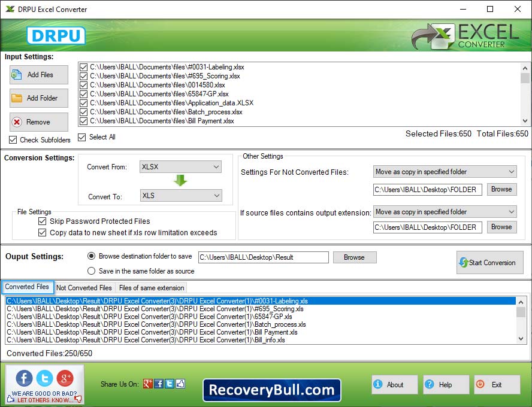
Task: Switch to the Not Converted Files tab
Action: click(x=84, y=288)
